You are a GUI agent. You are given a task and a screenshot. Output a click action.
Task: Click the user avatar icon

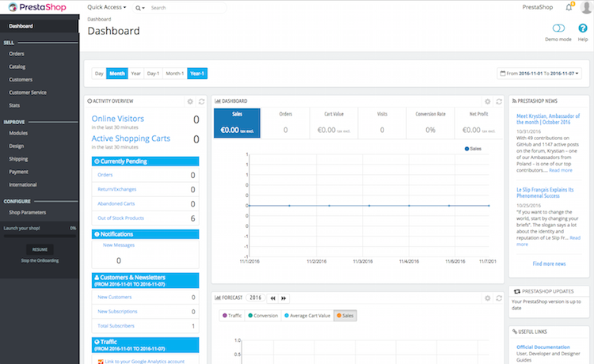pyautogui.click(x=585, y=7)
